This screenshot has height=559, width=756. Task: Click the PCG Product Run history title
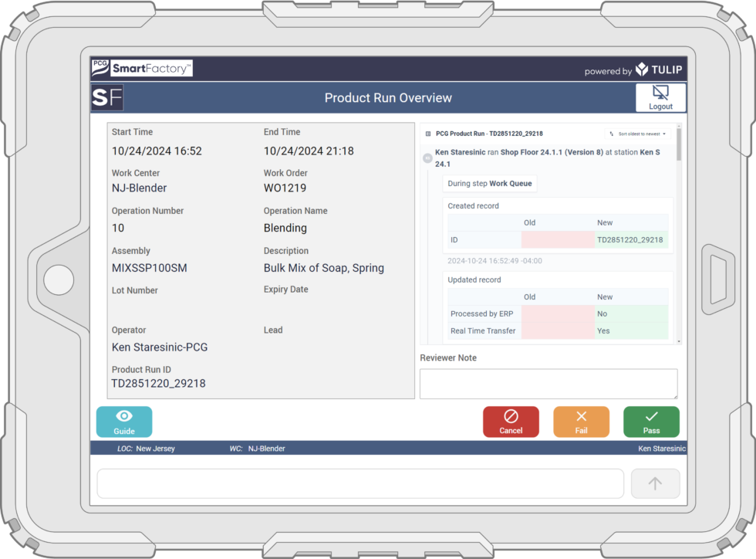pos(489,134)
